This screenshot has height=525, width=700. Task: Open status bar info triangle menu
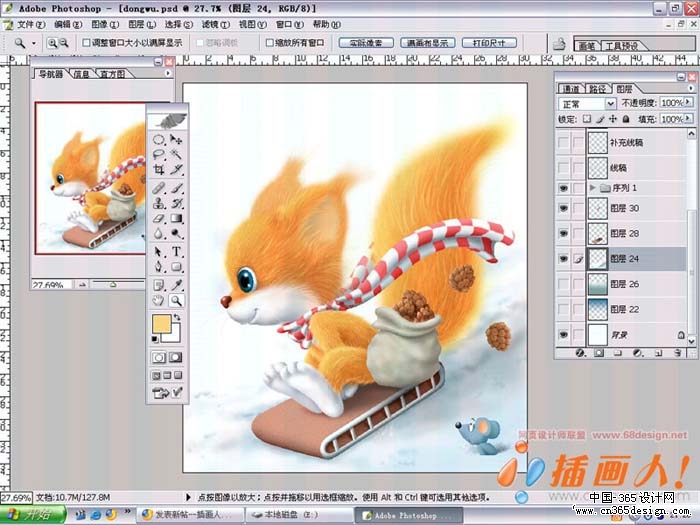(188, 497)
